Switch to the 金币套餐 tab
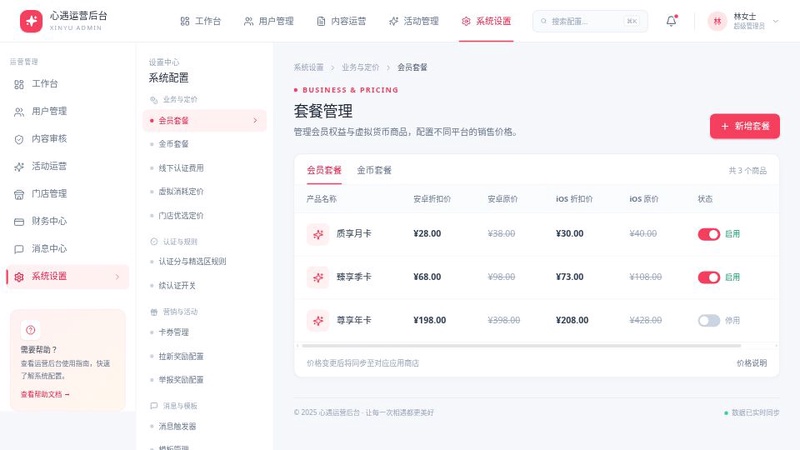 [374, 170]
